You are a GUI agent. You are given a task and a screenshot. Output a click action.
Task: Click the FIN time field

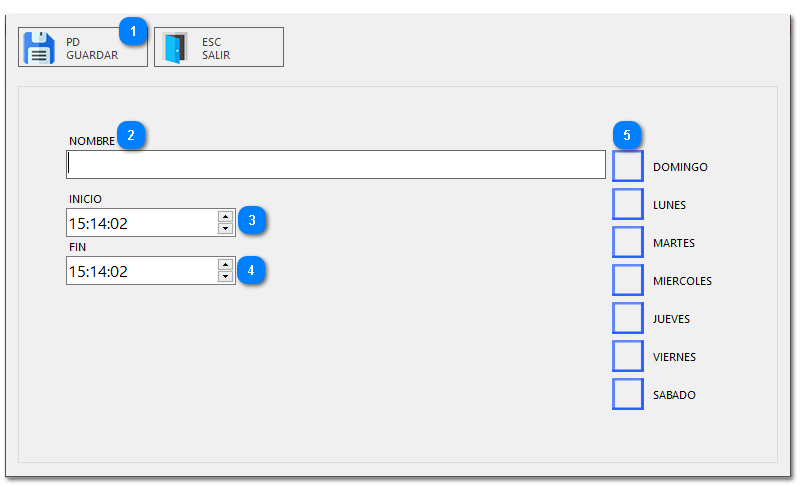click(141, 270)
